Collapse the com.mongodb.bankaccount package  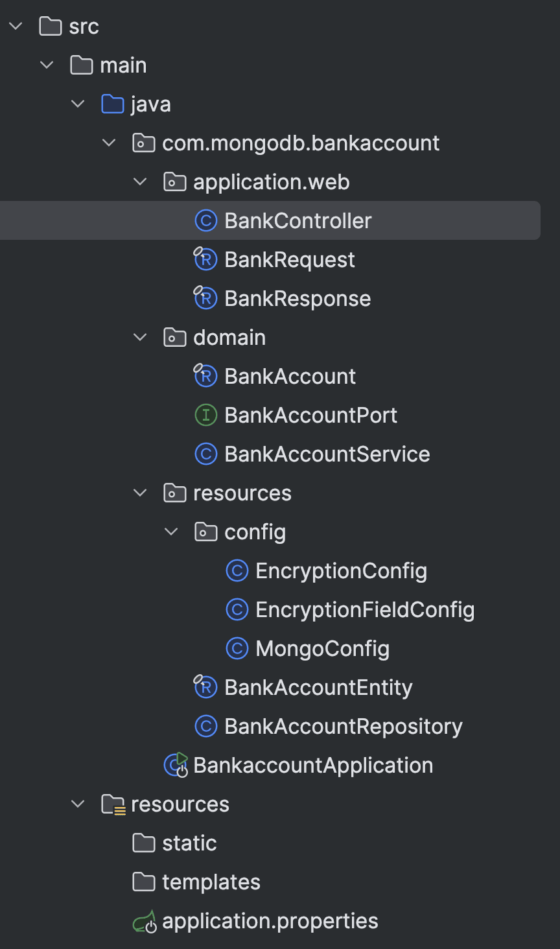point(109,143)
